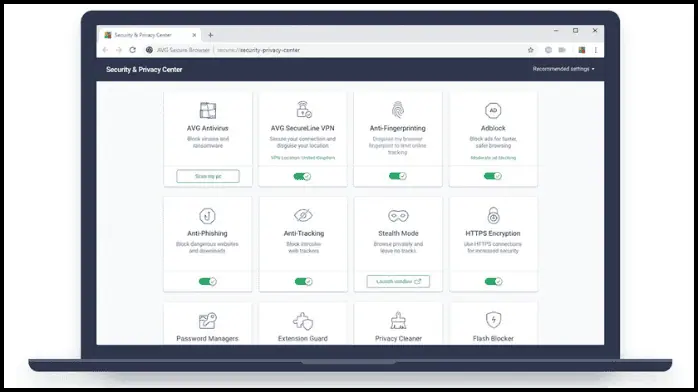Go back with the browser back arrow
The height and width of the screenshot is (392, 698).
tap(105, 50)
